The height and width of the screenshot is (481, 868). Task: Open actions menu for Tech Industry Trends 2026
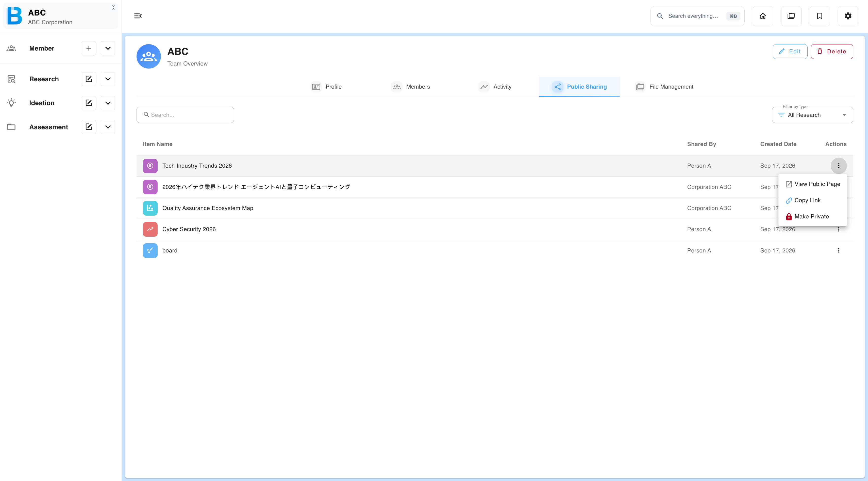(839, 166)
